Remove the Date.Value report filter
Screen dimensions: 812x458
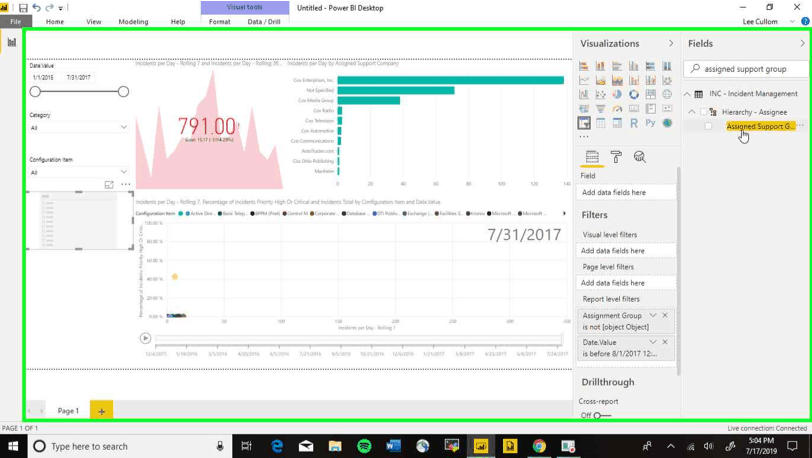tap(665, 342)
